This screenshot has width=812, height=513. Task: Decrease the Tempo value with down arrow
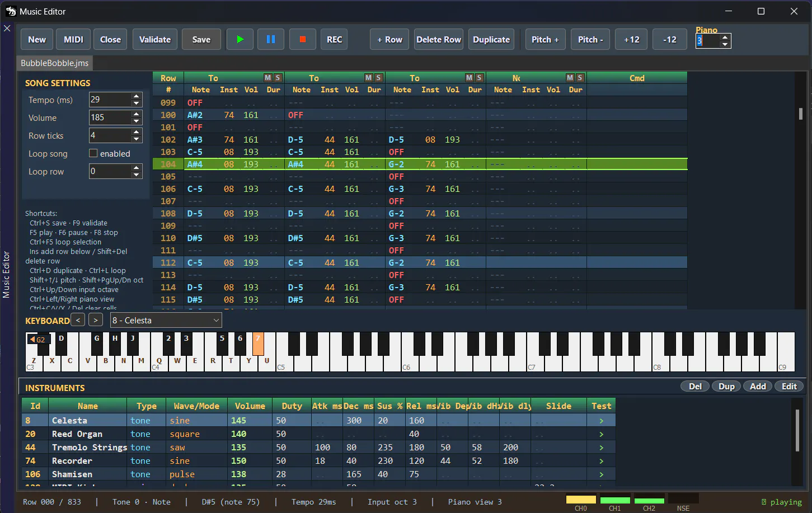click(137, 103)
